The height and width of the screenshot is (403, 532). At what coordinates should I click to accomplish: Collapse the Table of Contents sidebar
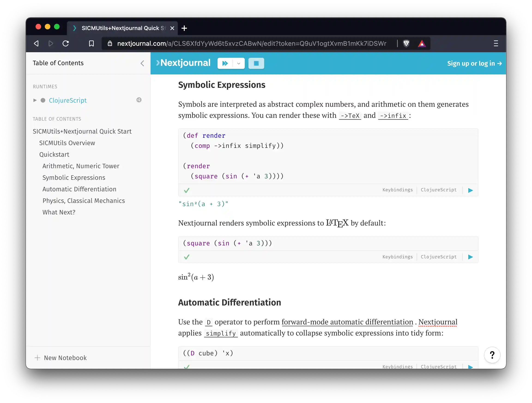[142, 63]
